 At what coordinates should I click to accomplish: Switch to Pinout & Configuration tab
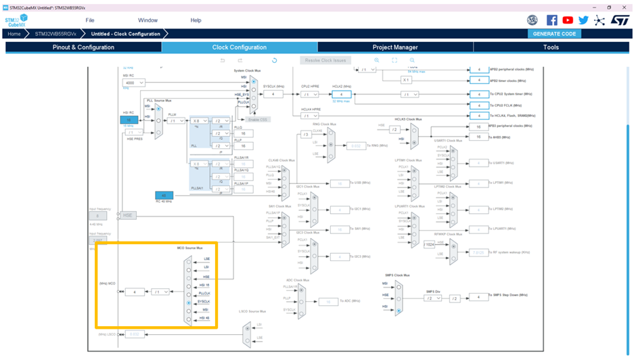pyautogui.click(x=83, y=47)
